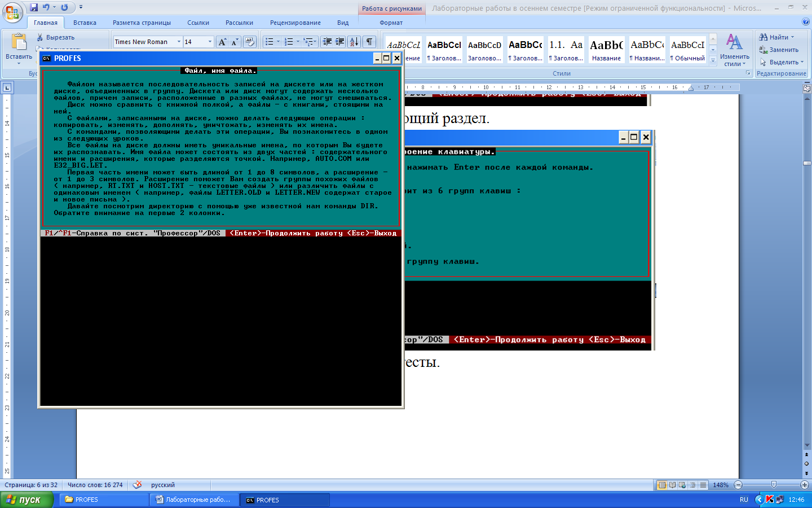Zoom in with the plus button
The width and height of the screenshot is (812, 508).
(805, 485)
